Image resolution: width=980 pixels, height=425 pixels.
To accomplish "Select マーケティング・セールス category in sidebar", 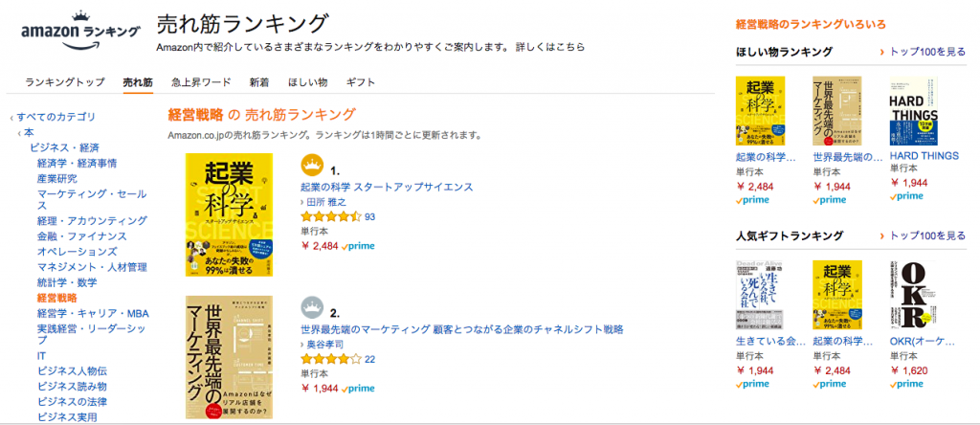I will click(x=92, y=193).
